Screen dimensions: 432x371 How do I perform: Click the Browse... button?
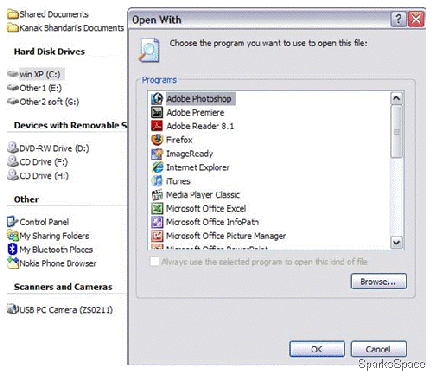(378, 281)
